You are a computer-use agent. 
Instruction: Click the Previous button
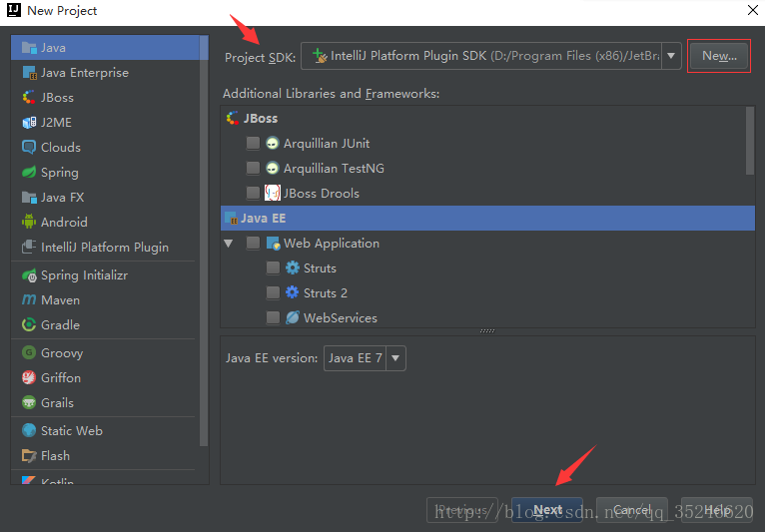pyautogui.click(x=462, y=510)
